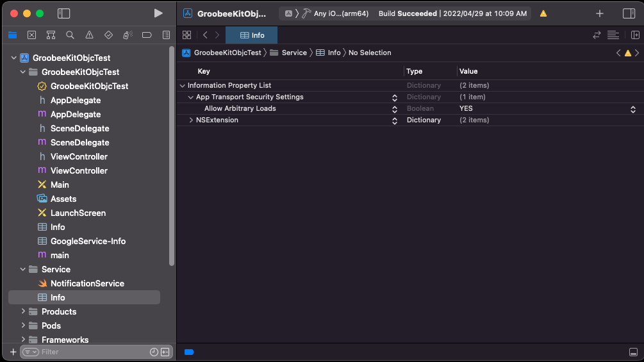Collapse the GroobeeKitObjcTest project root
Image resolution: width=644 pixels, height=362 pixels.
click(x=14, y=58)
